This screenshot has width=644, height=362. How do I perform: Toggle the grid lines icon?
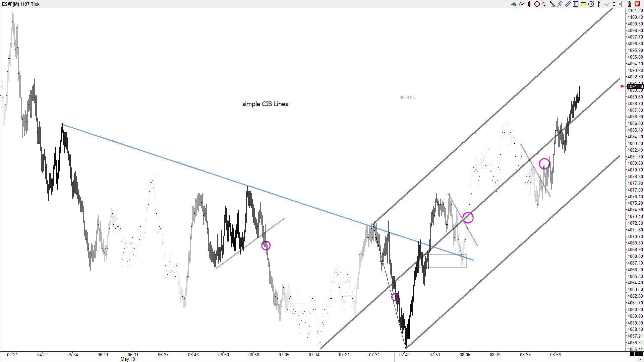coord(575,4)
